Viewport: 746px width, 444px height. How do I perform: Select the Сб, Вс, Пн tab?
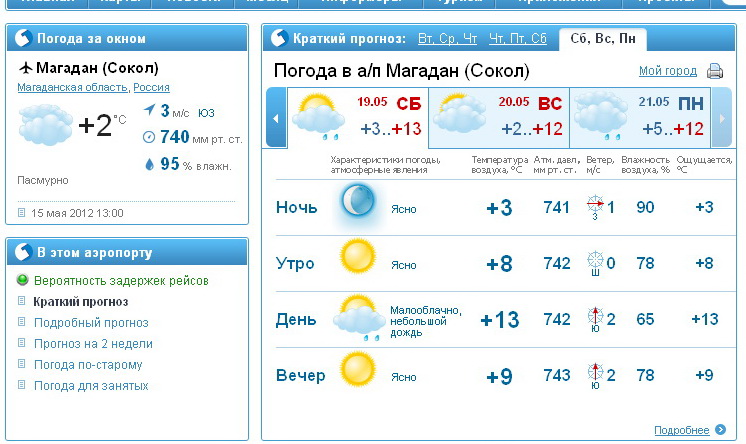(x=602, y=39)
